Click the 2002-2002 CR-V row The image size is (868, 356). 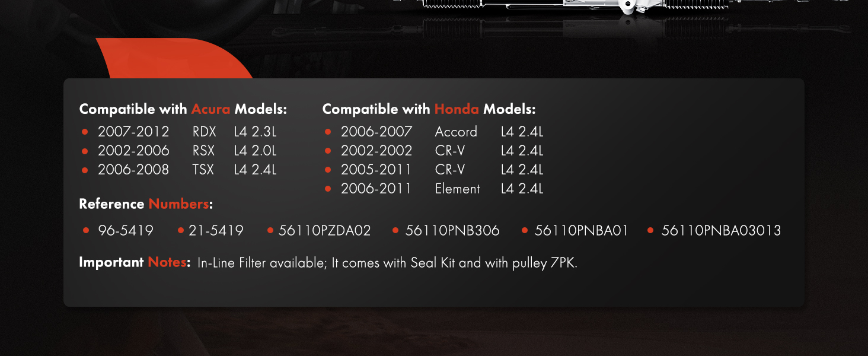click(x=433, y=151)
